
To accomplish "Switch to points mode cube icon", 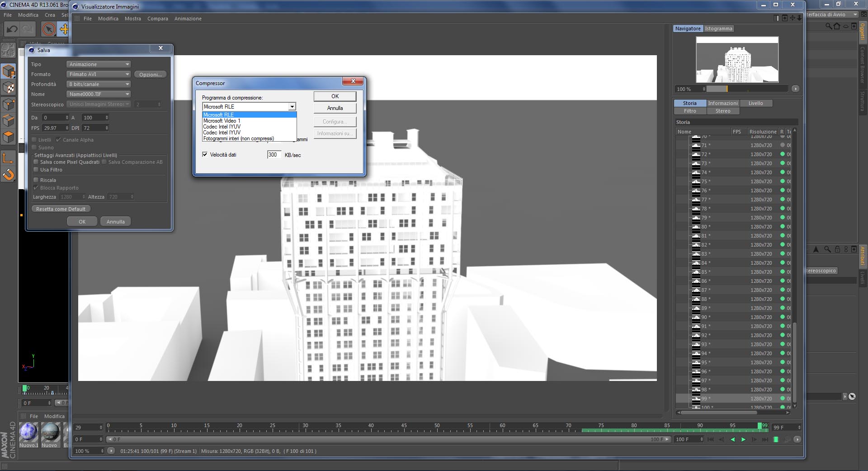I will [9, 105].
